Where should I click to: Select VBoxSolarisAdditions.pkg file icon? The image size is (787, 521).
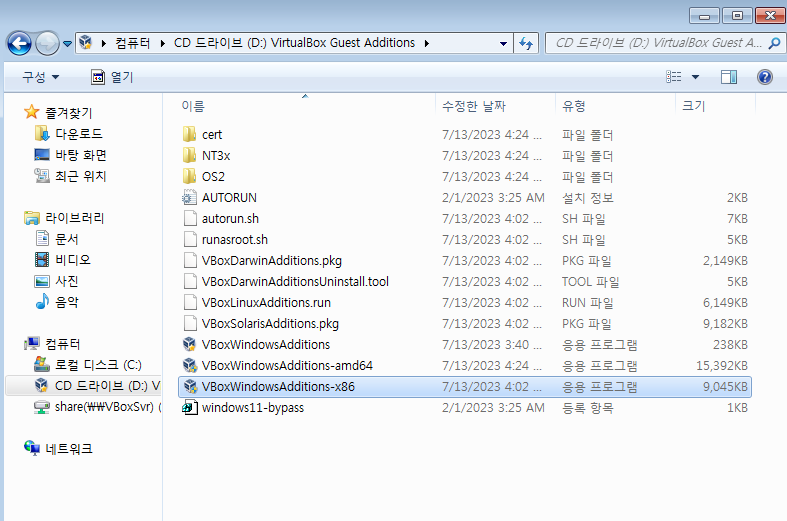point(190,323)
